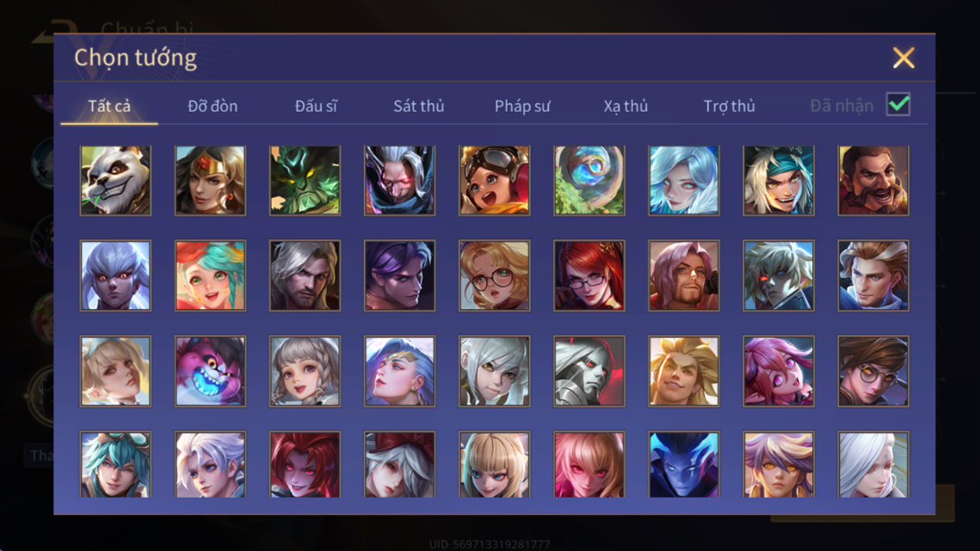
Task: Select the spiky golden-haired hero
Action: pos(684,372)
